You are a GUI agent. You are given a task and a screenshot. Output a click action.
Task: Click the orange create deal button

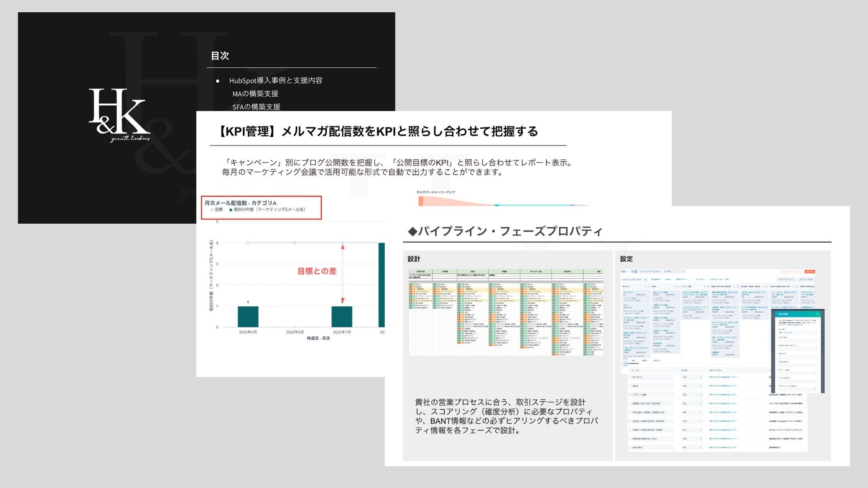(x=810, y=272)
